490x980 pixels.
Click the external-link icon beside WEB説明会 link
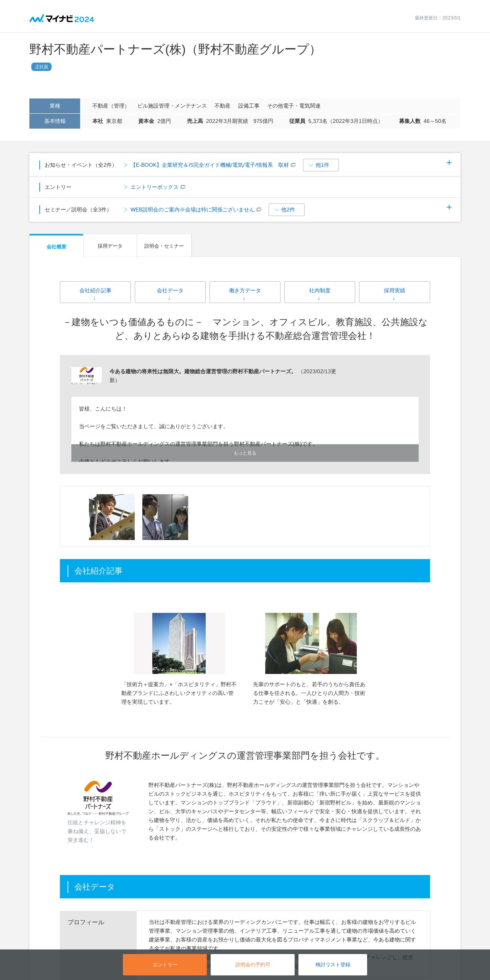259,210
